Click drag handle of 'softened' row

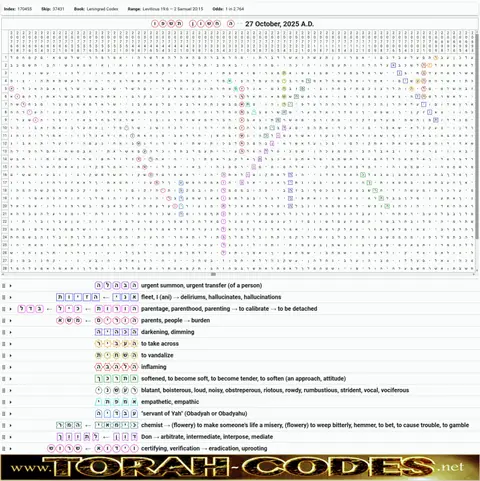[4, 379]
